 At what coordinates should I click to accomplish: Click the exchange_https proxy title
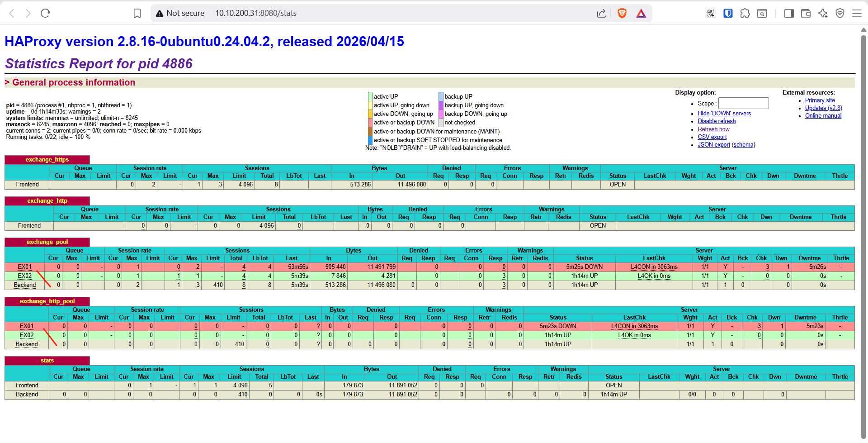(47, 160)
